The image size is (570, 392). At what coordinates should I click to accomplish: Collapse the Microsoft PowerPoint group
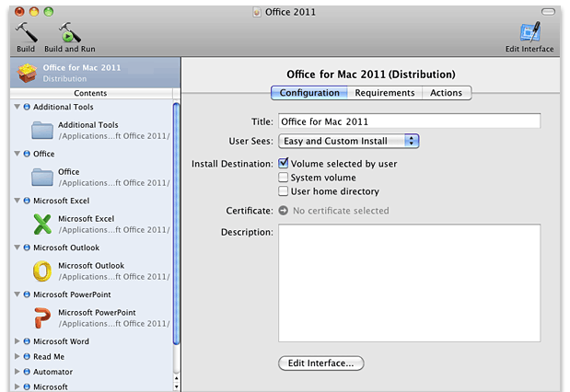click(x=17, y=294)
